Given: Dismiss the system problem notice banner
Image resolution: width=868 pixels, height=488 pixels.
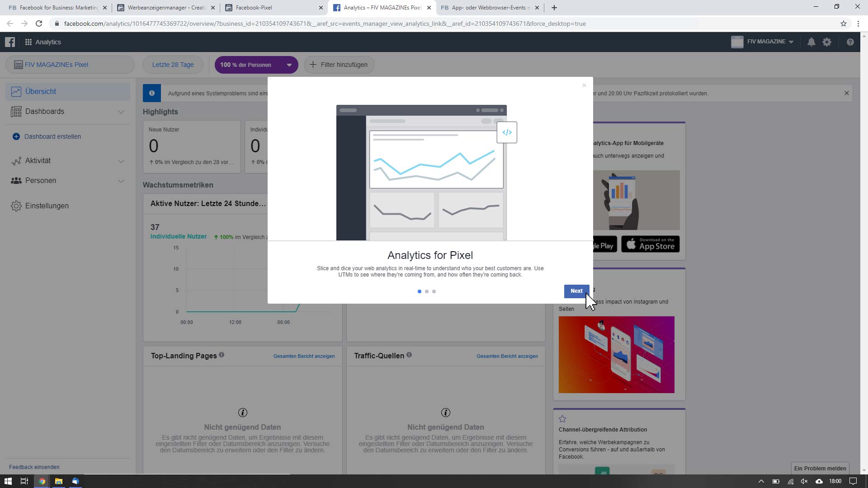Looking at the screenshot, I should coord(847,93).
